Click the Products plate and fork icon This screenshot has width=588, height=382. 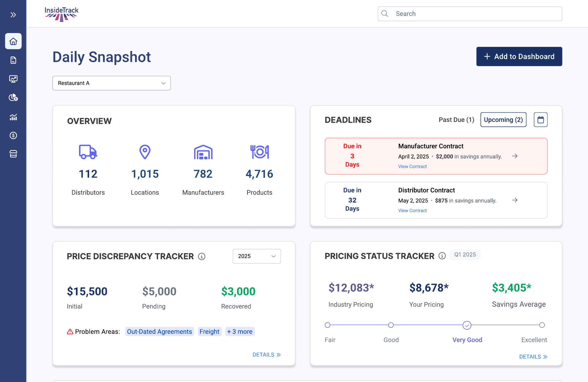pyautogui.click(x=259, y=152)
